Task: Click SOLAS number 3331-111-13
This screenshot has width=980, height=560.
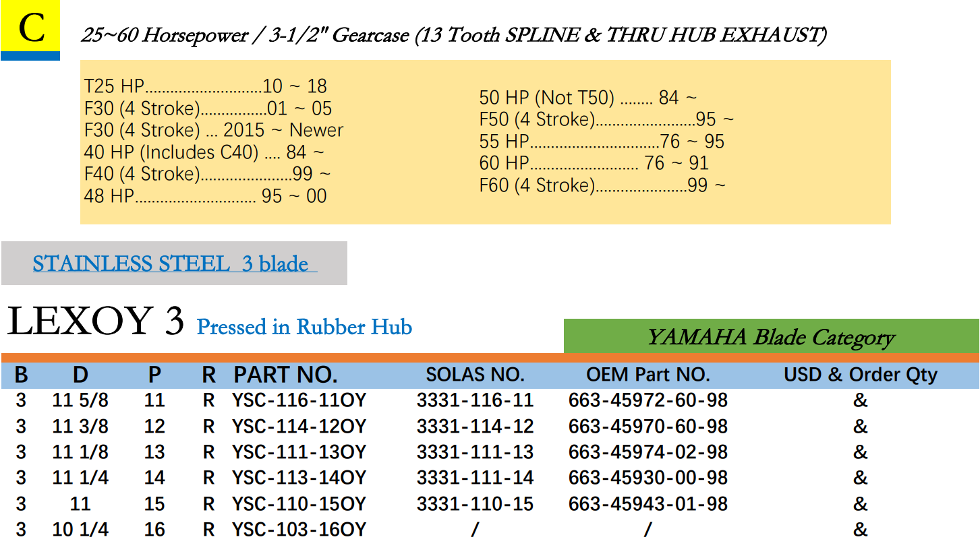Action: point(475,452)
